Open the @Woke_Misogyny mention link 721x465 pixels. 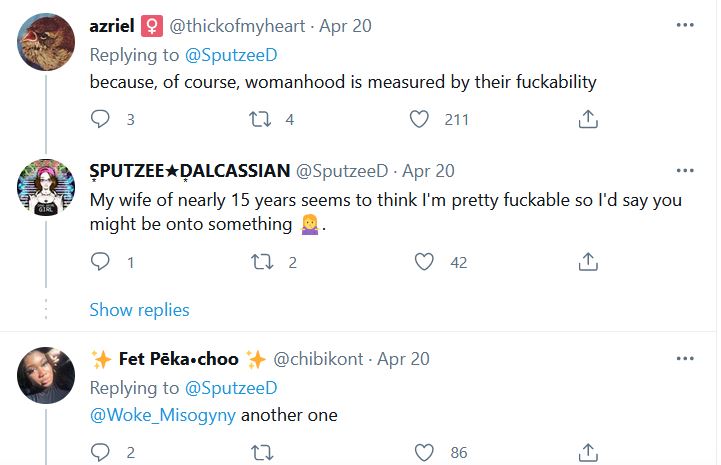[163, 415]
